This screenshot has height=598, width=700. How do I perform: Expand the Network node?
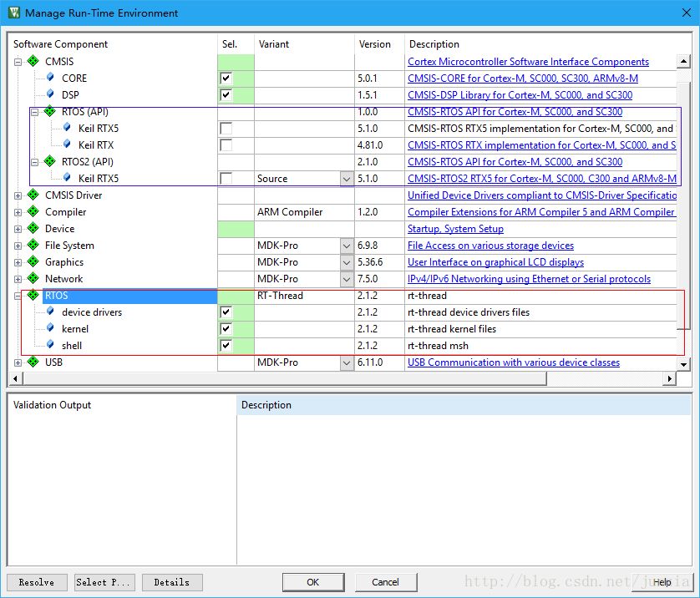coord(18,279)
